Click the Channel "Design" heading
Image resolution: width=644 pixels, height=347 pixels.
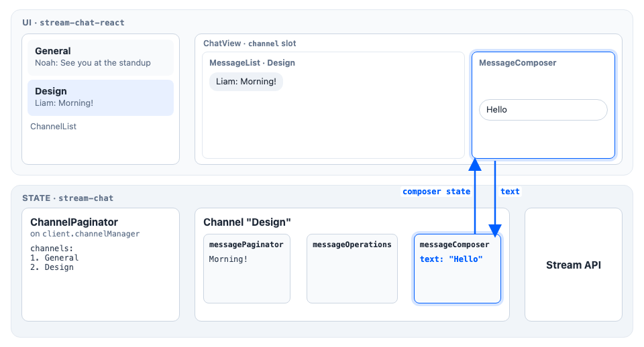[247, 222]
